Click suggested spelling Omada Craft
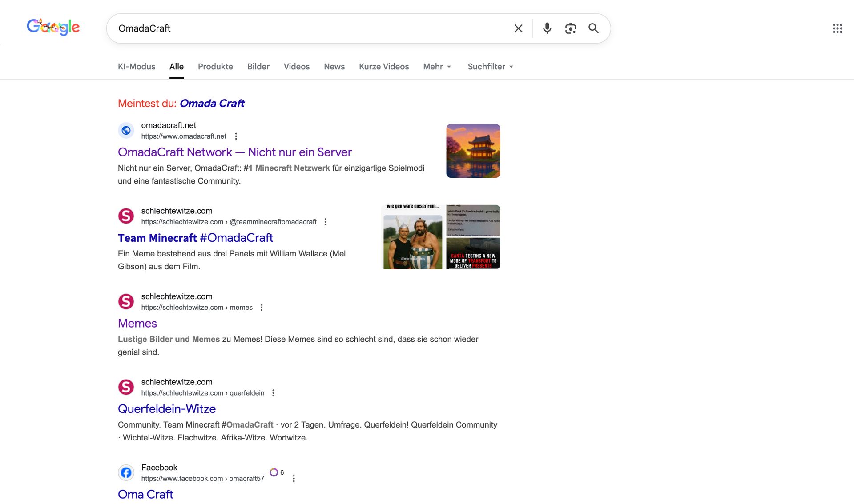This screenshot has width=854, height=504. point(212,104)
